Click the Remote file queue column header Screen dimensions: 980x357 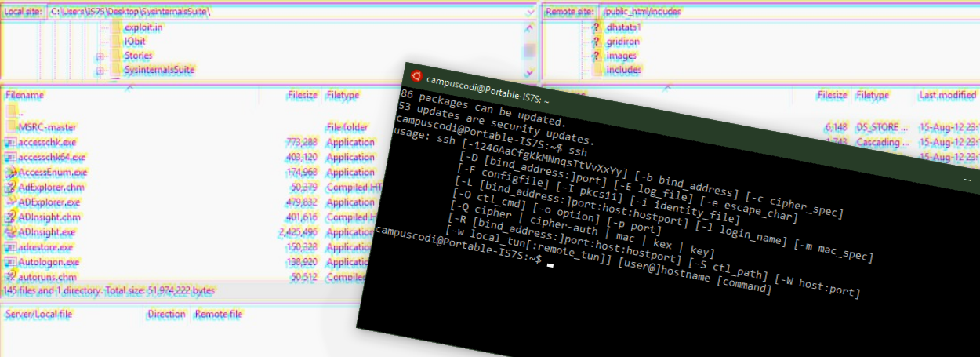click(219, 314)
